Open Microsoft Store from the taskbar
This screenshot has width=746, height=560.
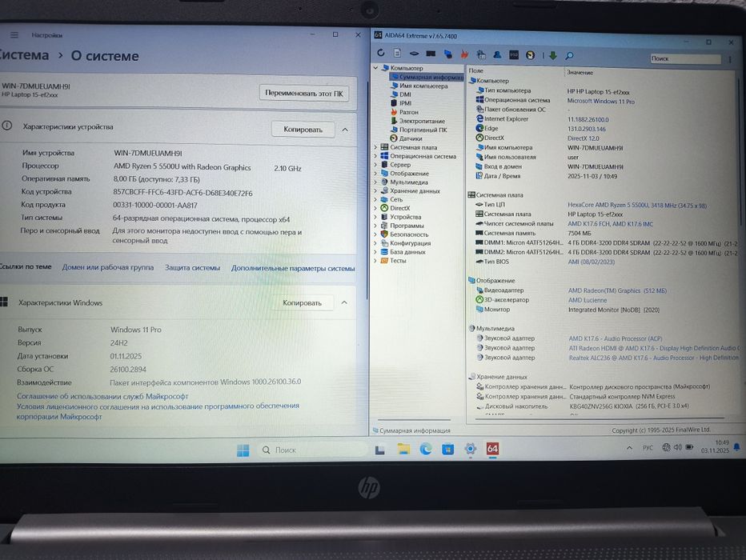click(x=447, y=448)
